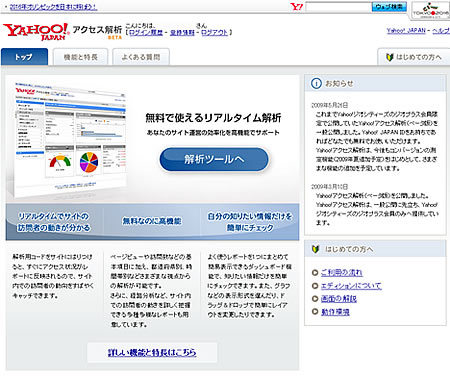Open the はじめての方へ tab at top right
The height and width of the screenshot is (379, 450).
pyautogui.click(x=414, y=57)
